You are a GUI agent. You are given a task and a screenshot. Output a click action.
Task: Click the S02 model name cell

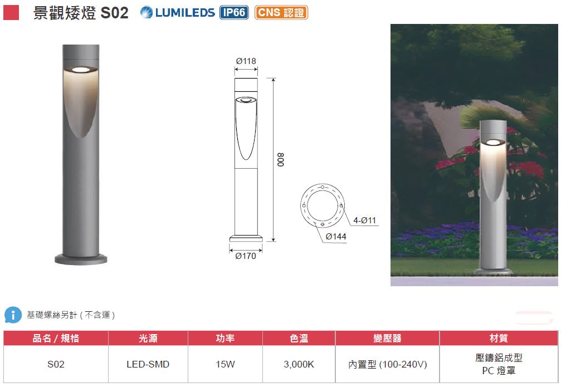[x=56, y=364]
